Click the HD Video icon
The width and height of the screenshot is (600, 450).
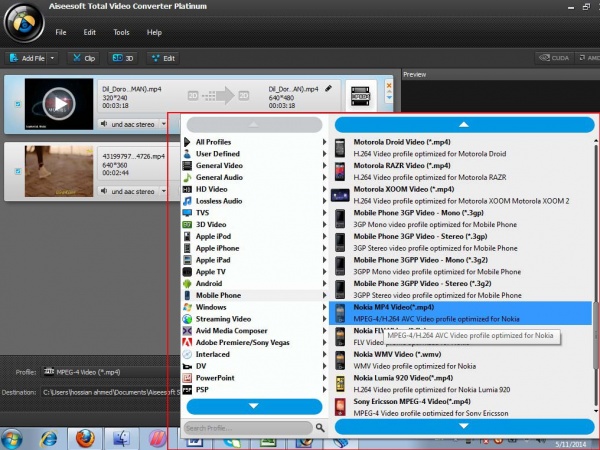tap(187, 189)
